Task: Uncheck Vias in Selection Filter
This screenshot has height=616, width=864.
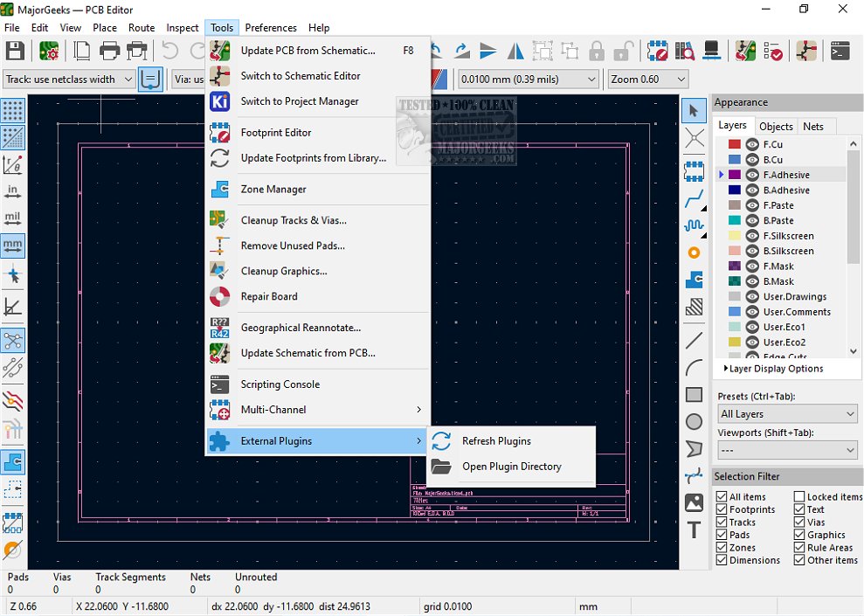Action: (799, 522)
